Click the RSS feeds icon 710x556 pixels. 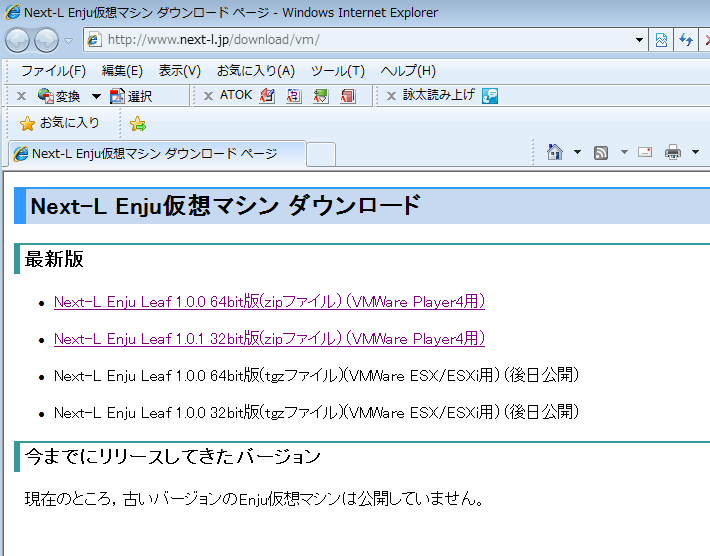(x=601, y=153)
